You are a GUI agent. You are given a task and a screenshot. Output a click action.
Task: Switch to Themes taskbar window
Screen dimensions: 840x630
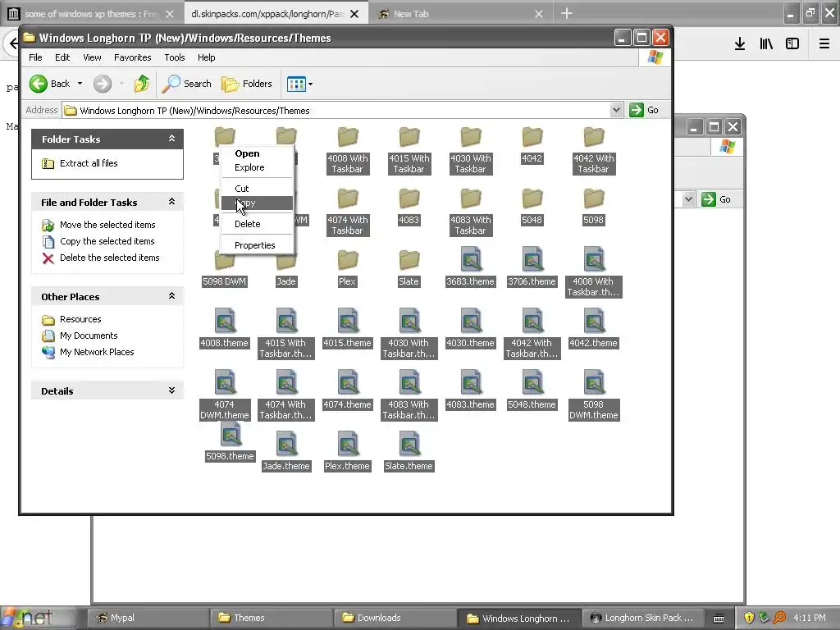pos(271,618)
